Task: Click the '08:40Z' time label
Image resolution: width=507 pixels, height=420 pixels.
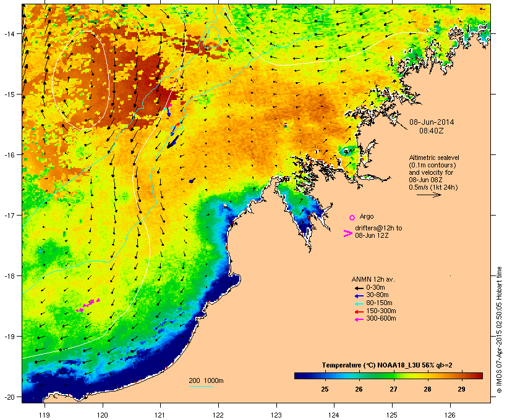Action: (x=432, y=131)
